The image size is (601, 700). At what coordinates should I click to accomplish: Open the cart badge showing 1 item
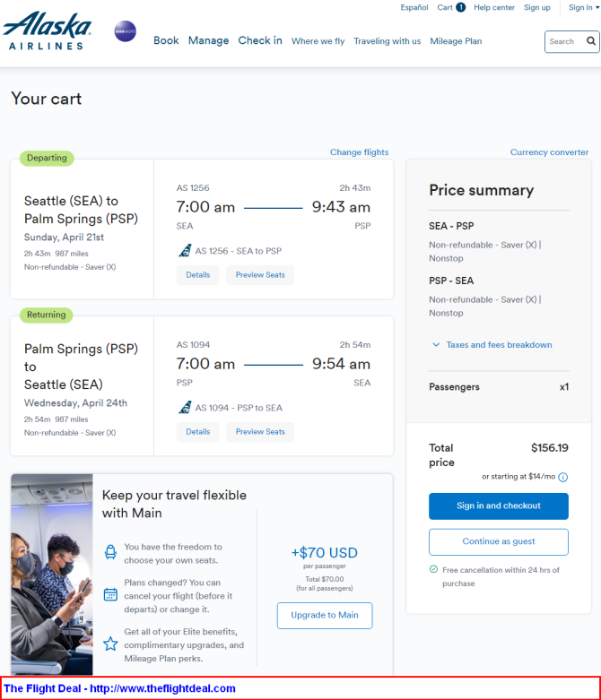point(460,7)
